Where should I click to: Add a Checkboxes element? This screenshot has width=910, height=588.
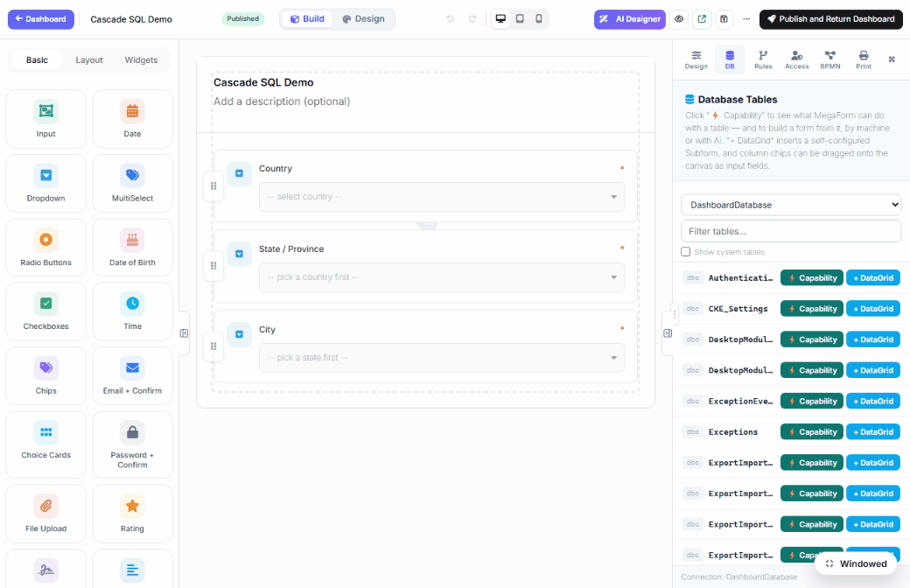(45, 311)
